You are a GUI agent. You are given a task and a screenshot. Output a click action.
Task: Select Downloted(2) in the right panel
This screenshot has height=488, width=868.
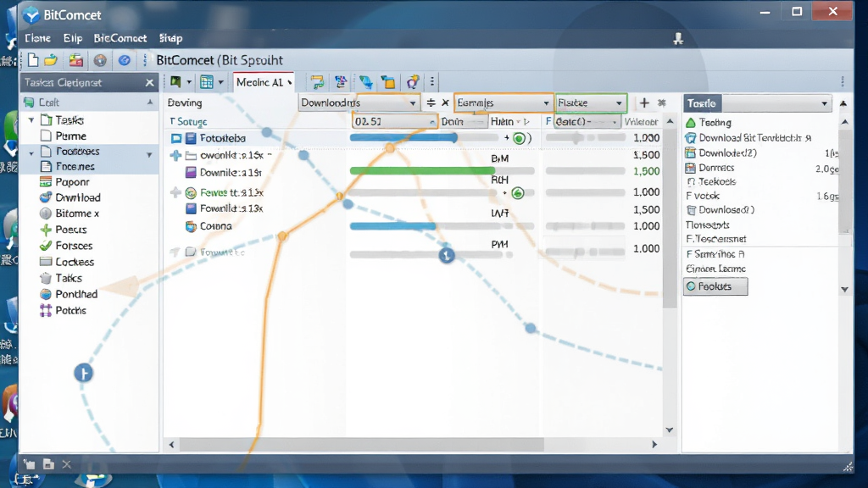721,153
